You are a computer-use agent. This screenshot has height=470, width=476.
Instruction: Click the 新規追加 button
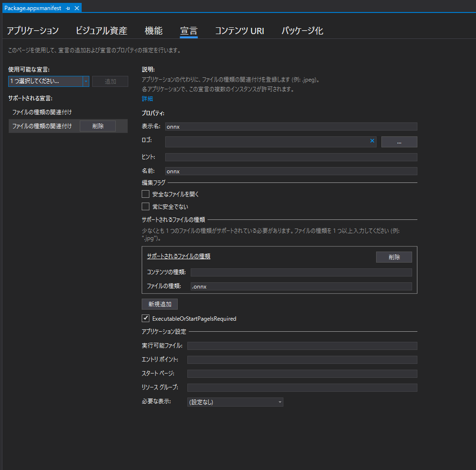coord(159,304)
